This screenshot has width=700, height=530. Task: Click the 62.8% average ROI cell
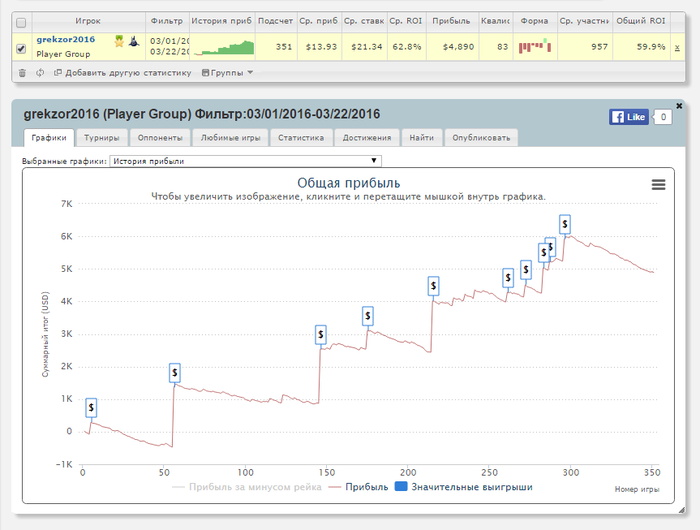click(x=406, y=46)
